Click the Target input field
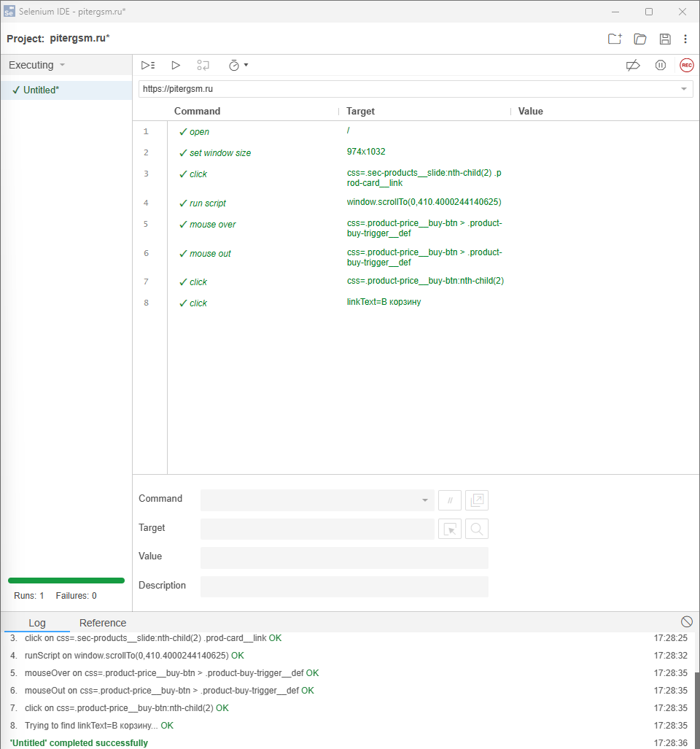This screenshot has height=749, width=700. pyautogui.click(x=317, y=529)
